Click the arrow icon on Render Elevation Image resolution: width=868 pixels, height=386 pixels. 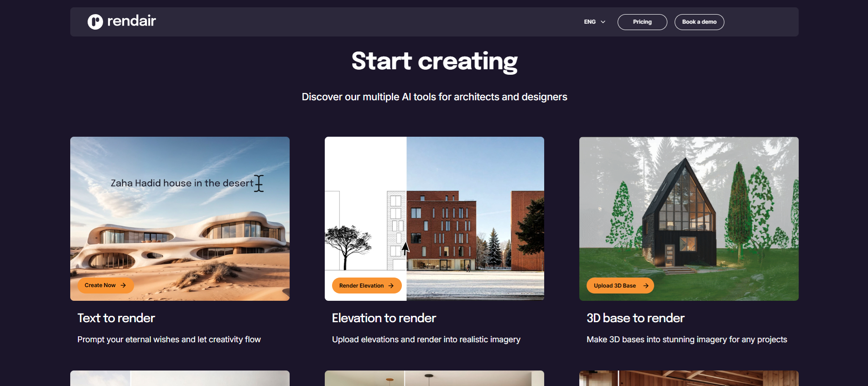pos(391,286)
